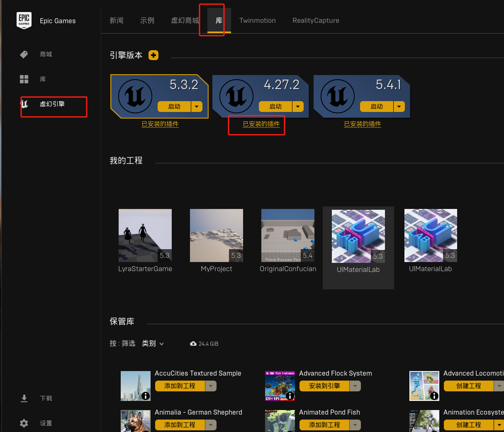Open installed plugins link for 5.3.2
The width and height of the screenshot is (504, 432).
160,124
